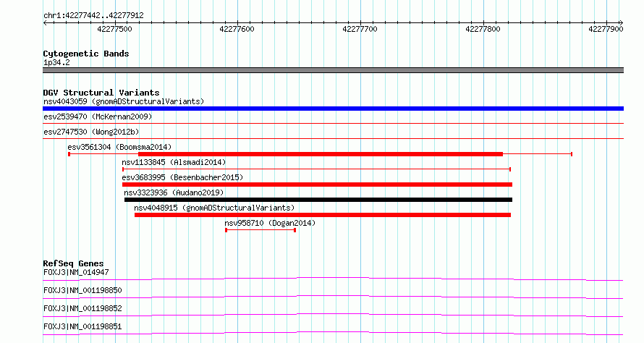Click the FOXJ3|NM_001198851 transcript label

pyautogui.click(x=82, y=326)
